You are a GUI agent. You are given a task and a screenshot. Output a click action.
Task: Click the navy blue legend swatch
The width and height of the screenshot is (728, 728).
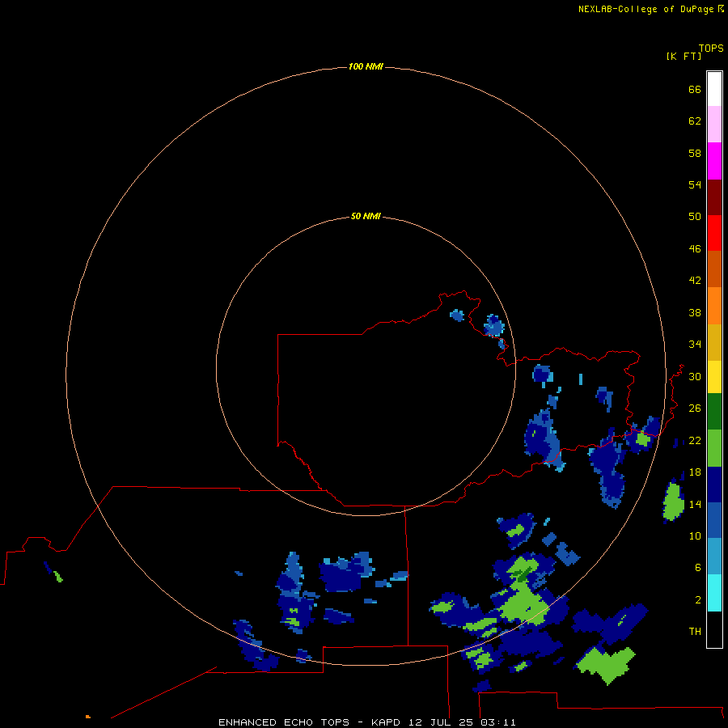(x=714, y=485)
